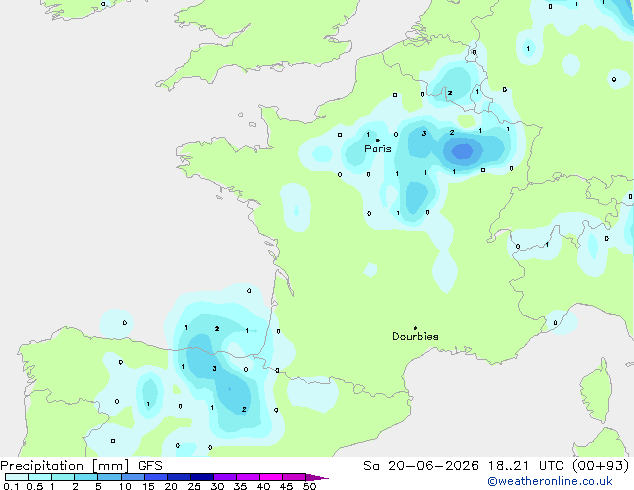
Task: Pick the legend swatch between 10 and 15
Action: tap(132, 477)
